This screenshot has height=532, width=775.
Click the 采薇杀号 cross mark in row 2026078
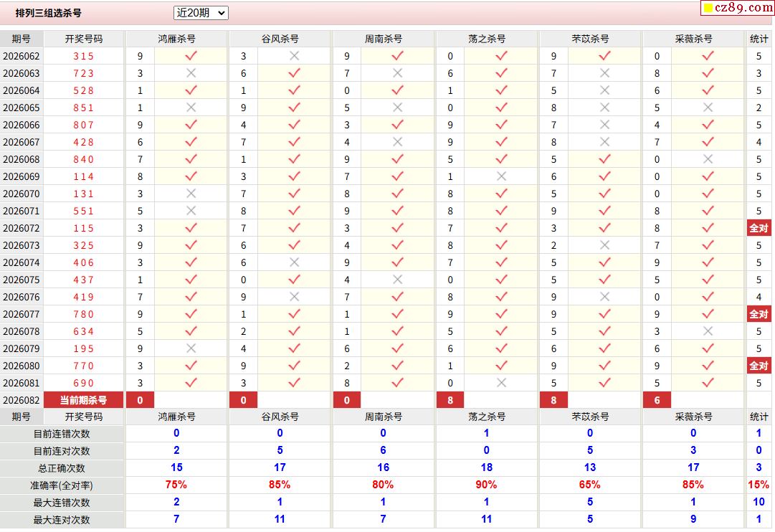coord(708,331)
